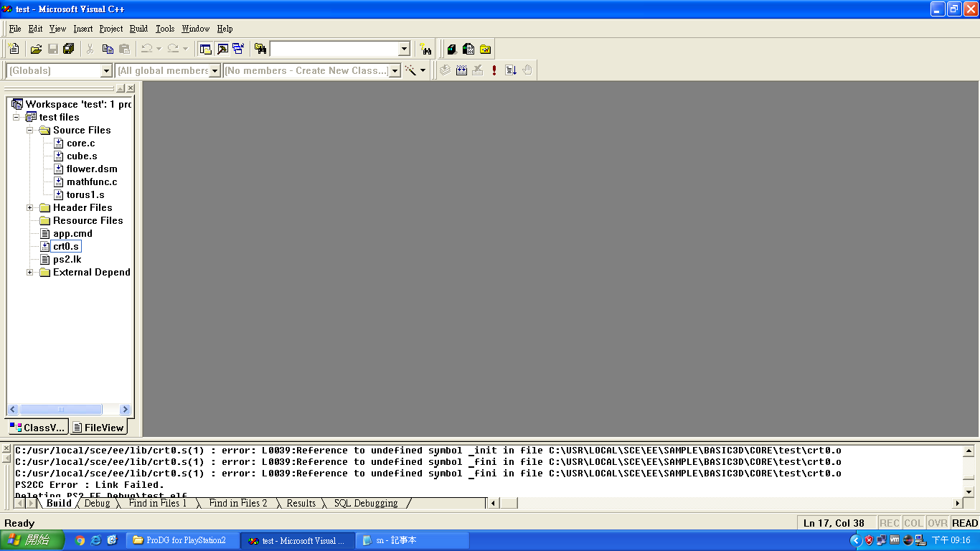The height and width of the screenshot is (551, 980).
Task: Click the Save All toolbar icon
Action: pos(69,49)
